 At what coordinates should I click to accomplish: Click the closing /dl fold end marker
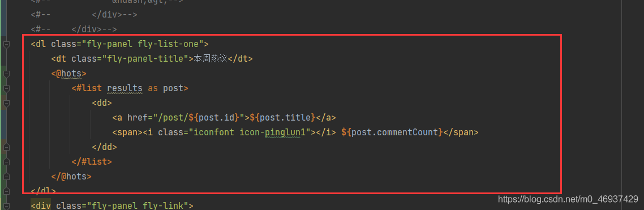[x=6, y=191]
